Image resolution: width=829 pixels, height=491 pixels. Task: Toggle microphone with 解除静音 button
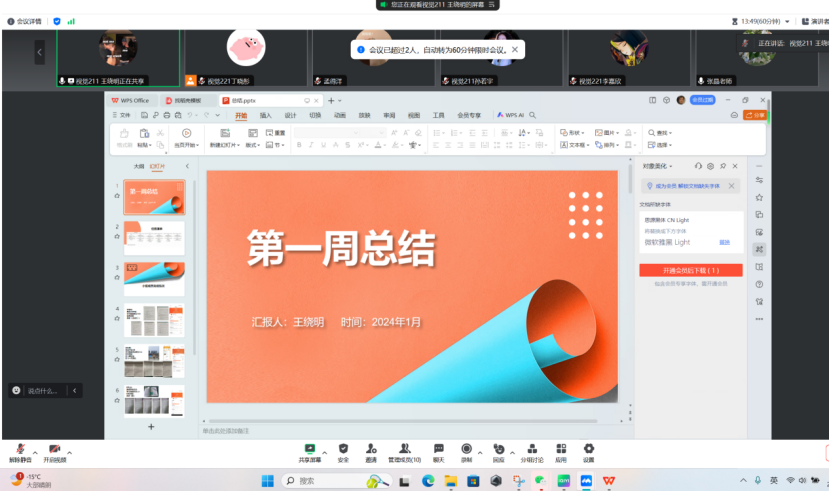(x=20, y=451)
